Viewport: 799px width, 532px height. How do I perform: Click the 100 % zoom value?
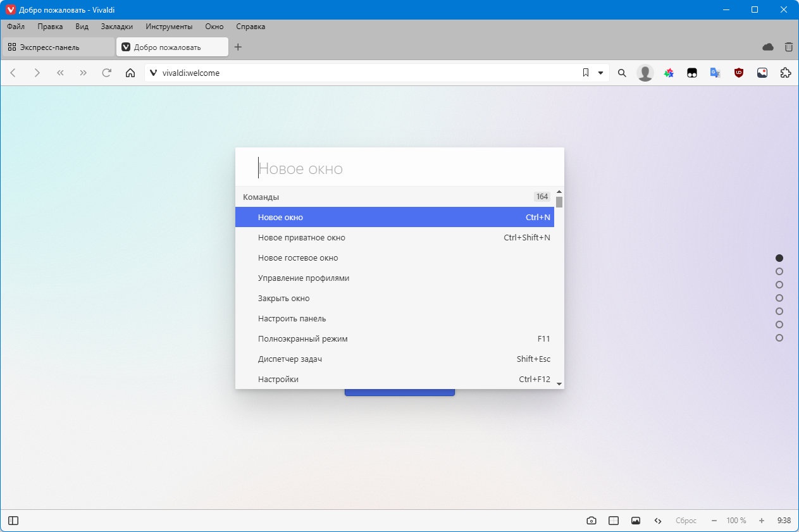736,521
